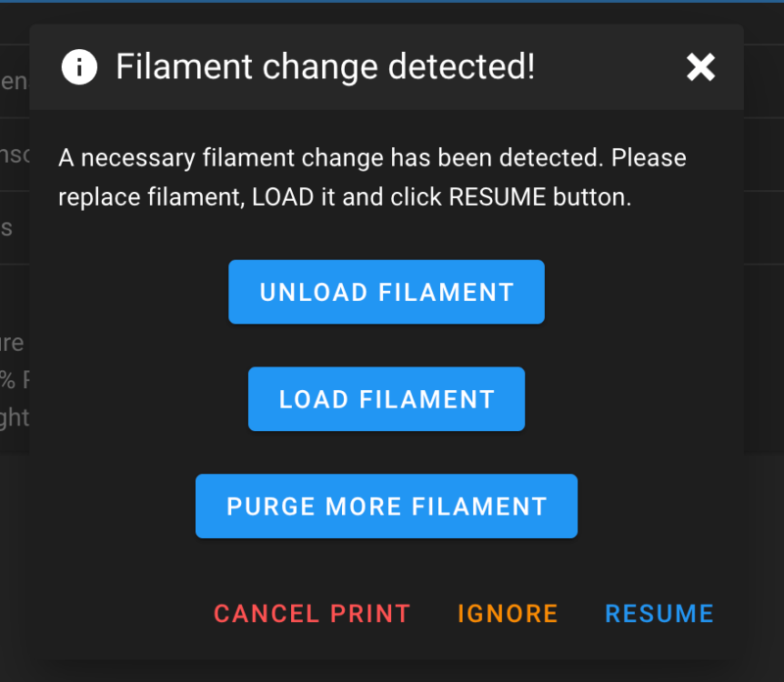Choose the orange IGNORE option
Viewport: 784px width, 682px height.
(x=508, y=614)
